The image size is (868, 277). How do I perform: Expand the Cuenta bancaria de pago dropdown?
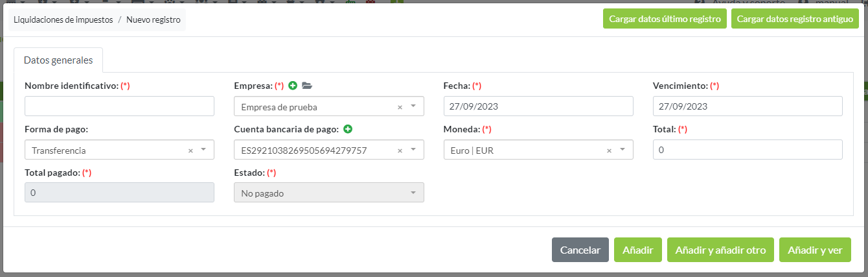pos(413,150)
